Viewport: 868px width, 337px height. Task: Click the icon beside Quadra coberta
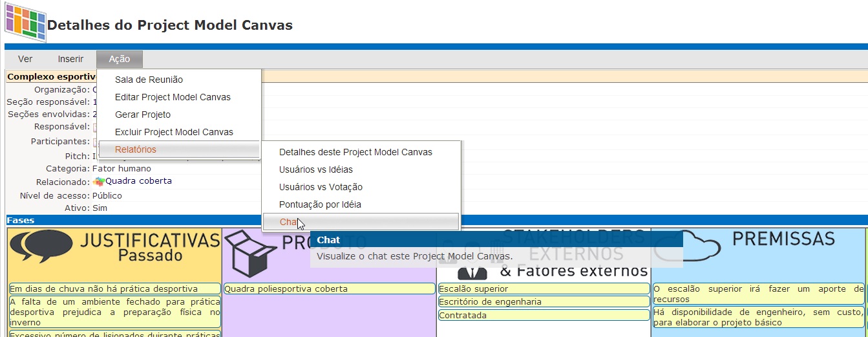click(x=98, y=182)
